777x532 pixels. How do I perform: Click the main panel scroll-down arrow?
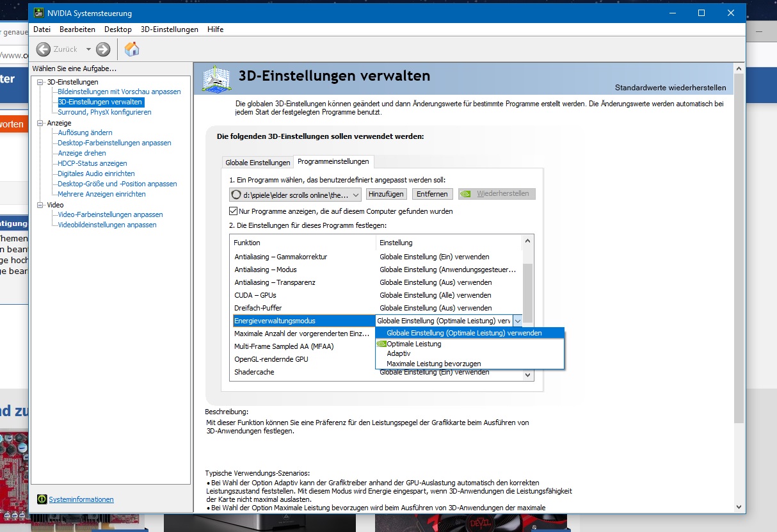[739, 506]
